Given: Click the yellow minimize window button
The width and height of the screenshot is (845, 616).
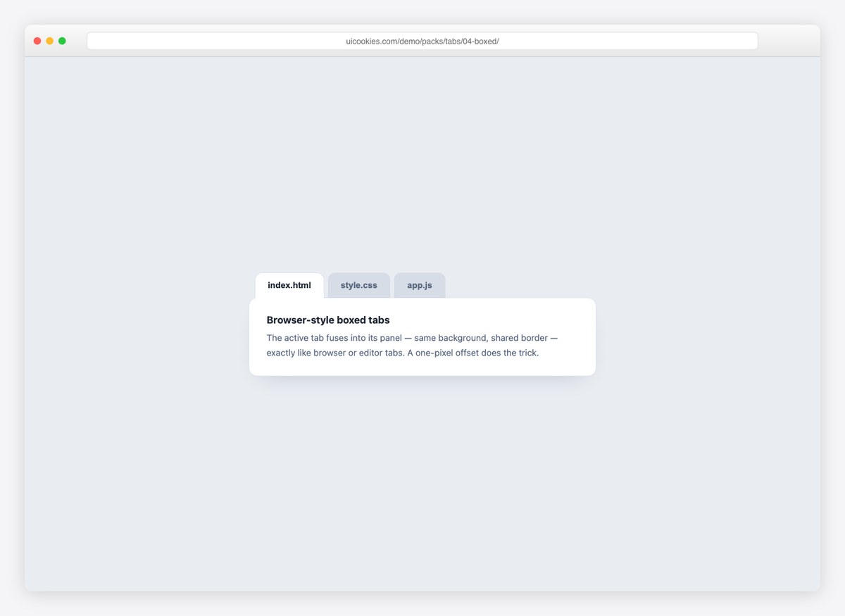Looking at the screenshot, I should click(x=50, y=41).
